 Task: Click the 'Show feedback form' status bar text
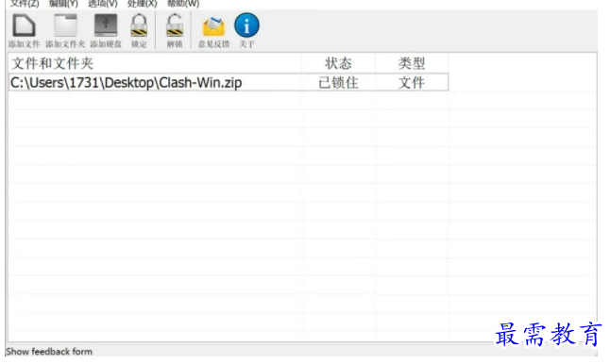(49, 352)
